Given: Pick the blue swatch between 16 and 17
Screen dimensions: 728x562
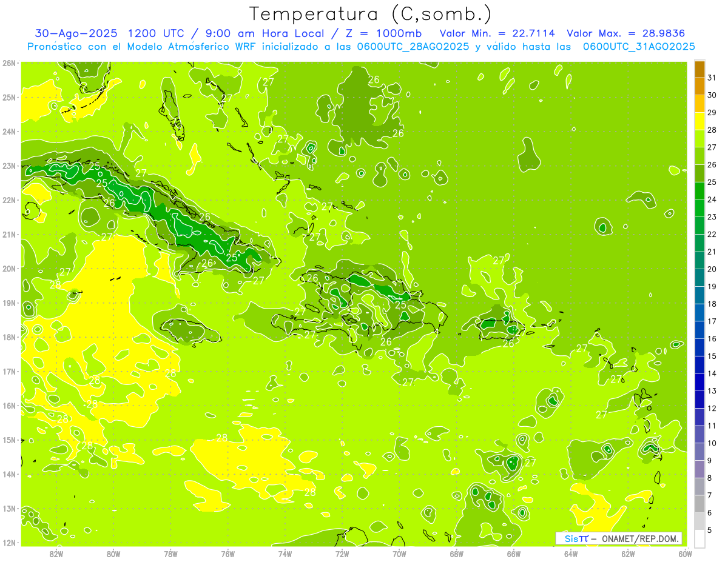Looking at the screenshot, I should [x=699, y=330].
